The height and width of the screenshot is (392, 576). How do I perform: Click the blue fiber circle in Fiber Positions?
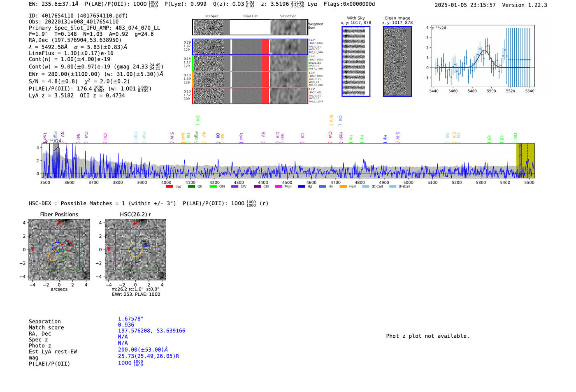57,247
